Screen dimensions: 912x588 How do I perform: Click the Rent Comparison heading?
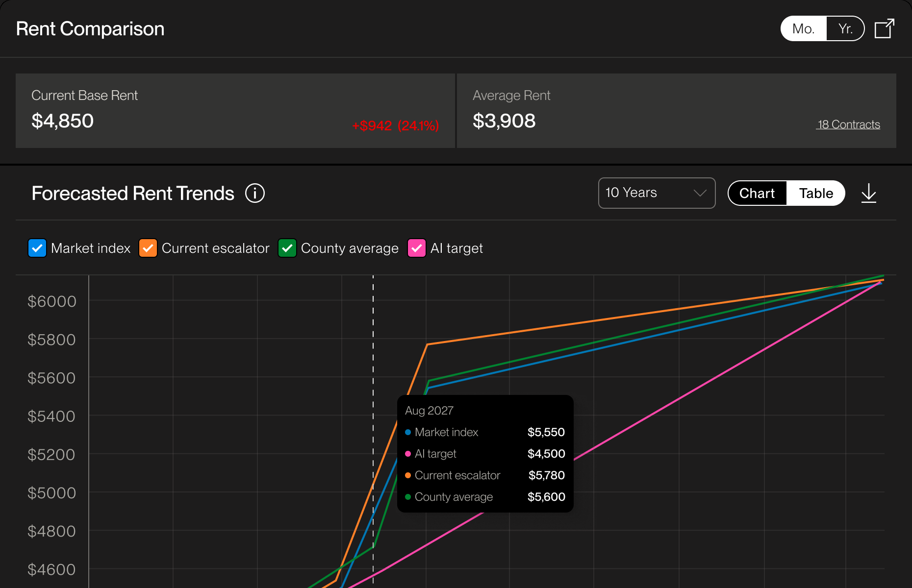coord(90,29)
